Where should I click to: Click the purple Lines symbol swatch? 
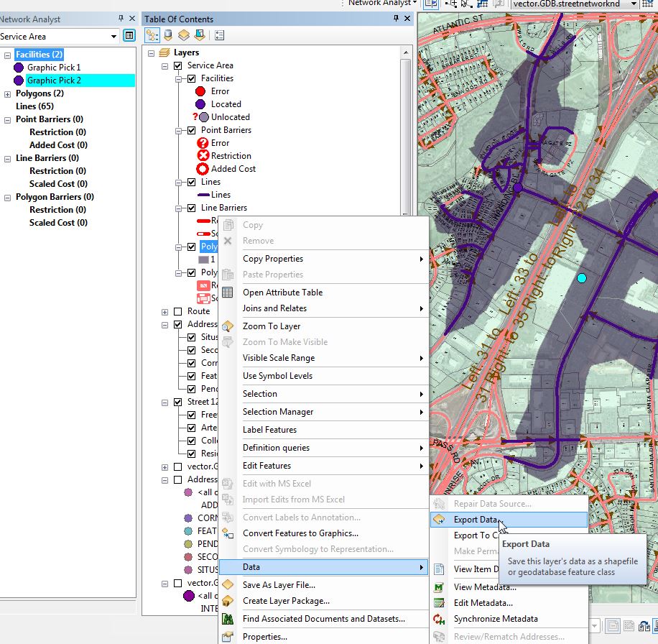click(x=203, y=195)
